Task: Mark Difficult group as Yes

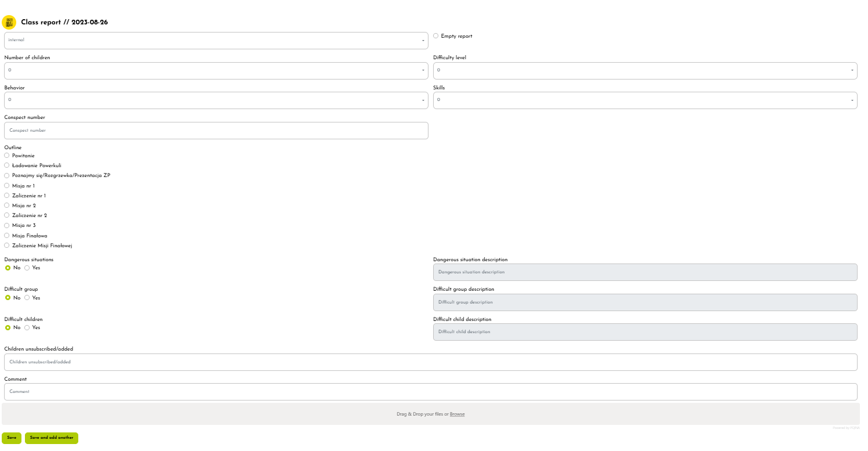Action: point(27,298)
